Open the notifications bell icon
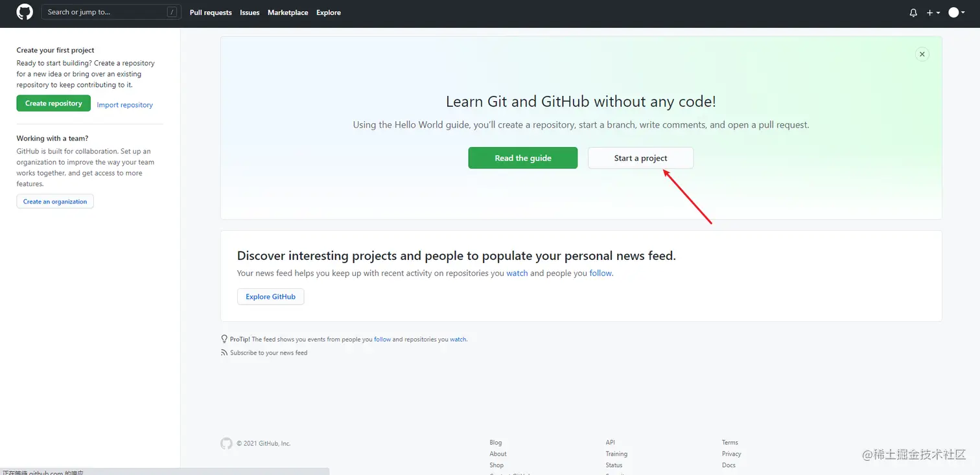The height and width of the screenshot is (475, 980). pos(913,12)
